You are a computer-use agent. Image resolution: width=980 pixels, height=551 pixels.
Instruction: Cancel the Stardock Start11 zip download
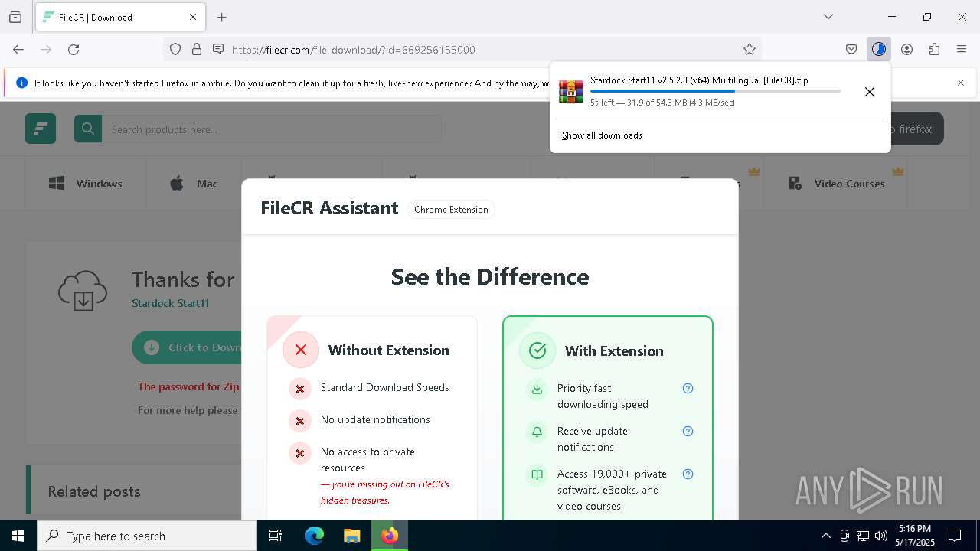(x=870, y=92)
